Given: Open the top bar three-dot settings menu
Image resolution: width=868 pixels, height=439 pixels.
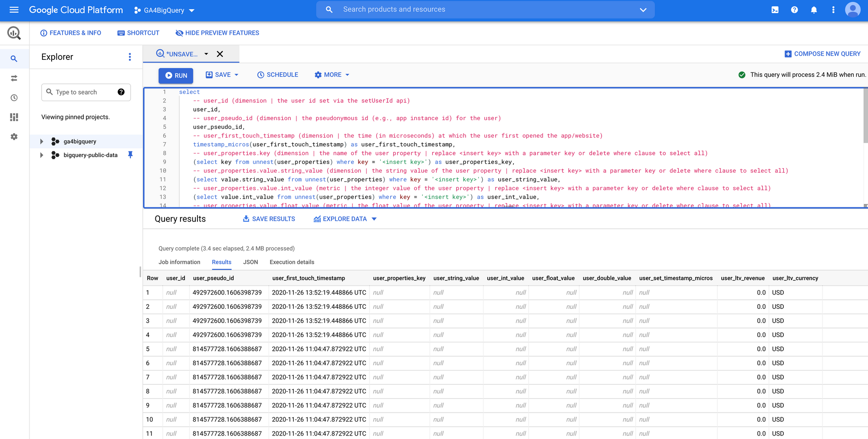Looking at the screenshot, I should click(833, 10).
